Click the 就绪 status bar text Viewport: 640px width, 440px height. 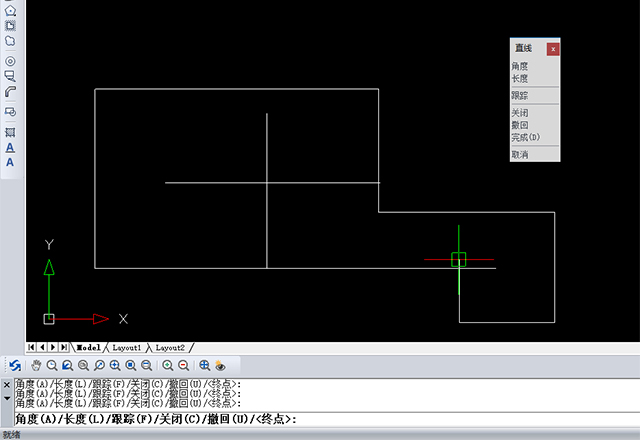click(x=11, y=434)
